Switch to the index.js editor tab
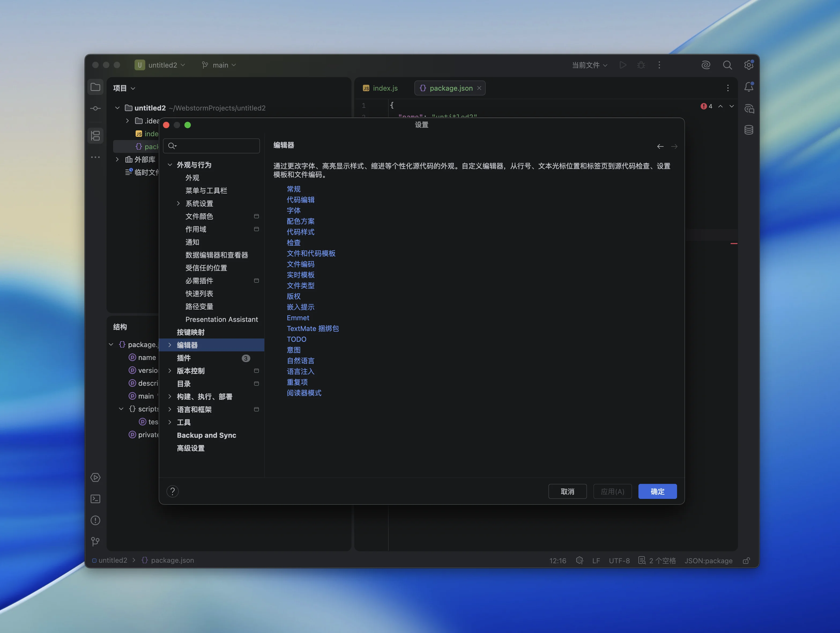The image size is (840, 633). [x=381, y=88]
